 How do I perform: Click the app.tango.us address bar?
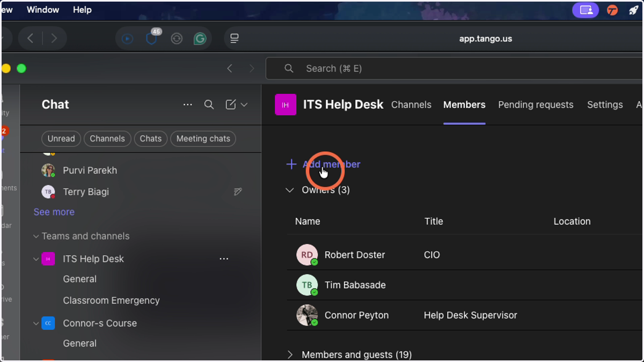tap(485, 39)
